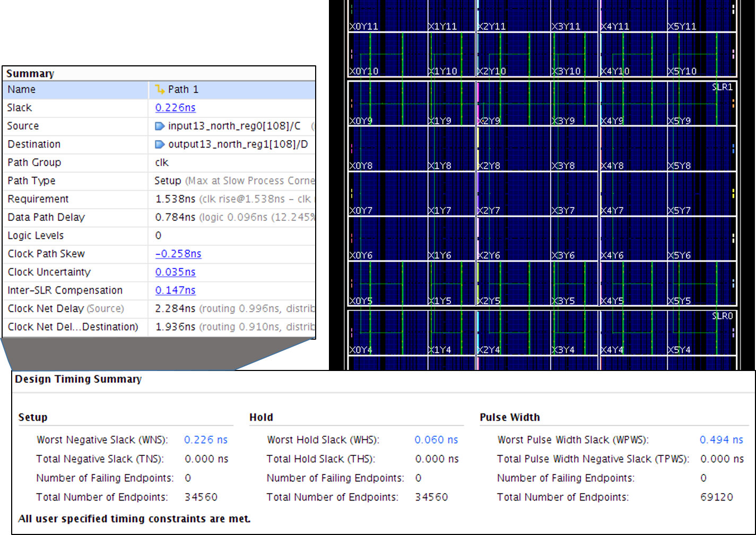Click the Clock Uncertainty row label
This screenshot has height=535, width=756.
[49, 272]
